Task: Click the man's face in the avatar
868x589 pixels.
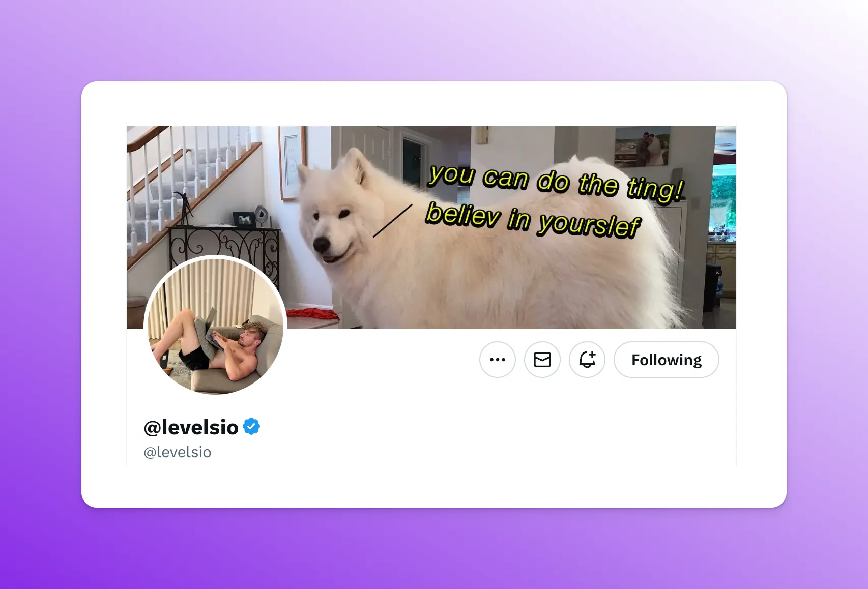Action: click(x=251, y=337)
